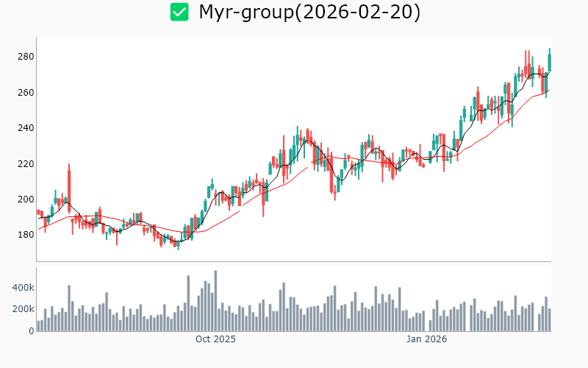Click the 180 price axis label

[x=25, y=235]
